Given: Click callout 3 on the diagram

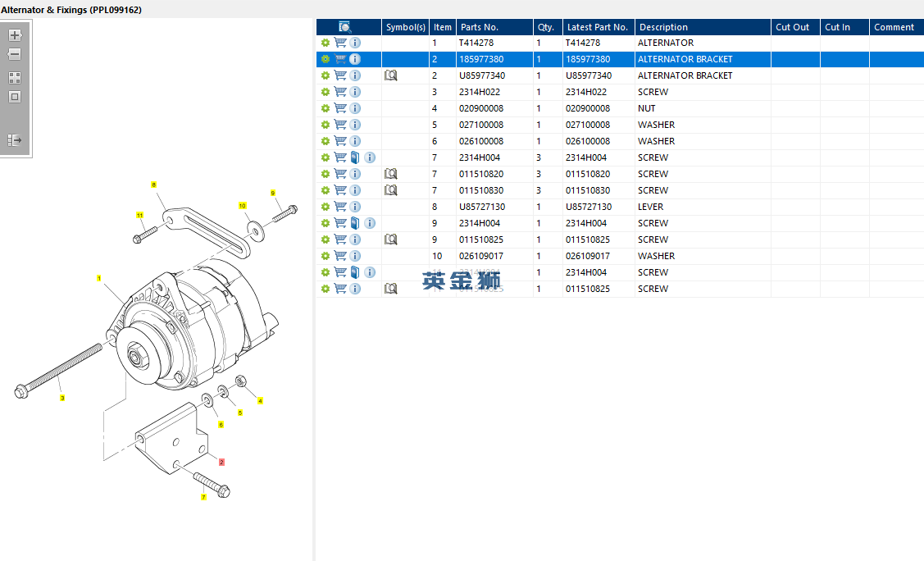Looking at the screenshot, I should pos(62,399).
